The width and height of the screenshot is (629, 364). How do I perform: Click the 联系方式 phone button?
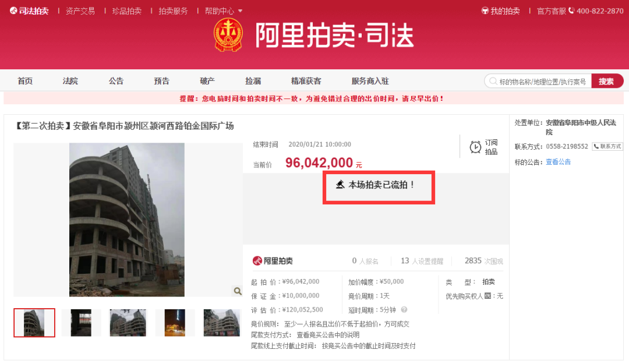click(x=607, y=147)
